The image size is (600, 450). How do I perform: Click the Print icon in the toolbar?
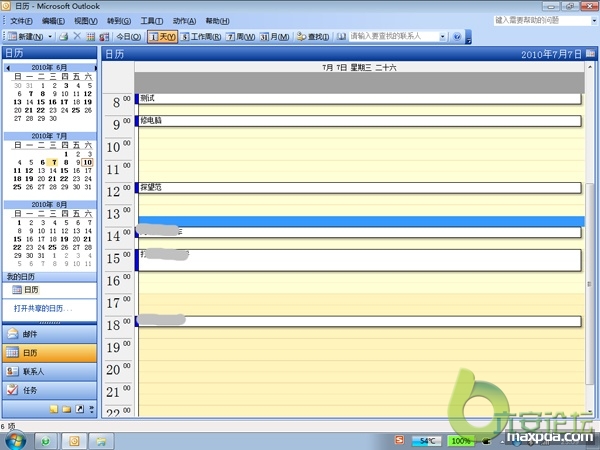[x=64, y=37]
